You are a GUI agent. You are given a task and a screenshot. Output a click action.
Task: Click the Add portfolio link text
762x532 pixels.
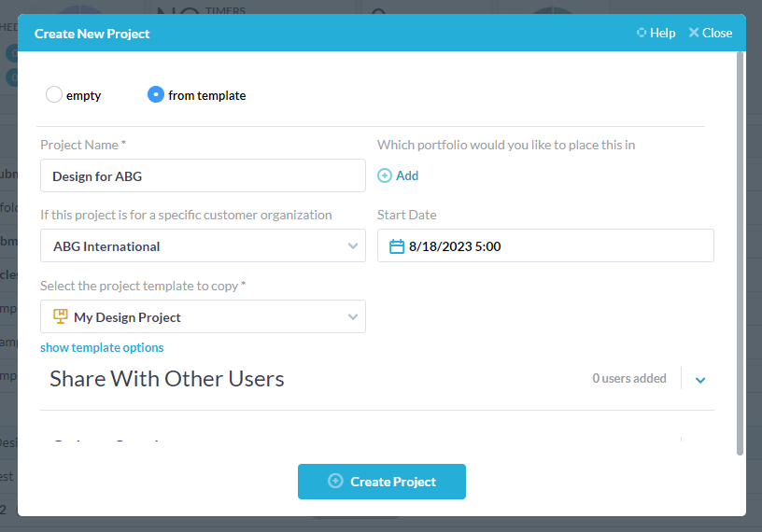click(407, 175)
